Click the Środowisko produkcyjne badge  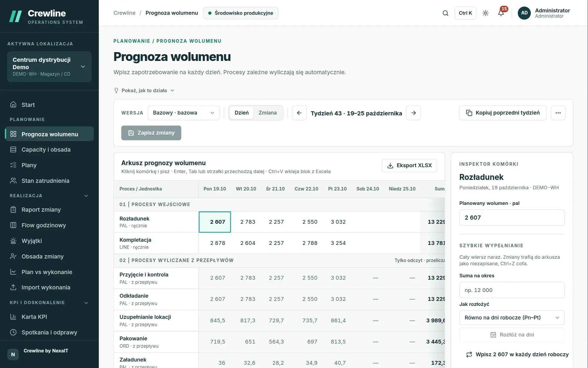(x=240, y=13)
